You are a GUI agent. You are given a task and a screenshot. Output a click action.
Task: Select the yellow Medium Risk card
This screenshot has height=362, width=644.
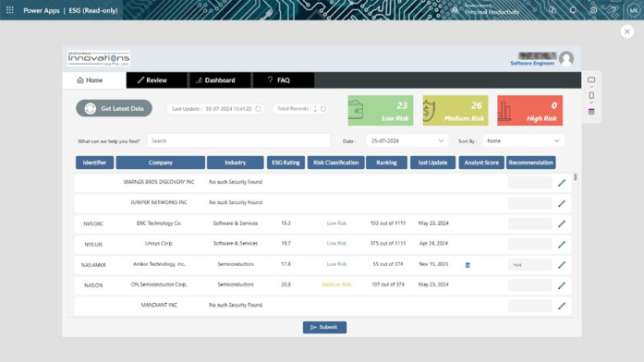pos(456,111)
